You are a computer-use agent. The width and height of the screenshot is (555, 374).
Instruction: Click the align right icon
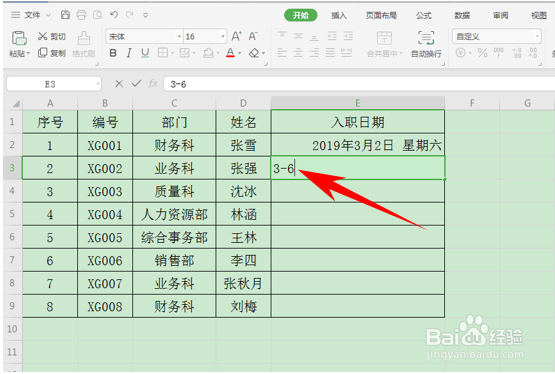(314, 53)
